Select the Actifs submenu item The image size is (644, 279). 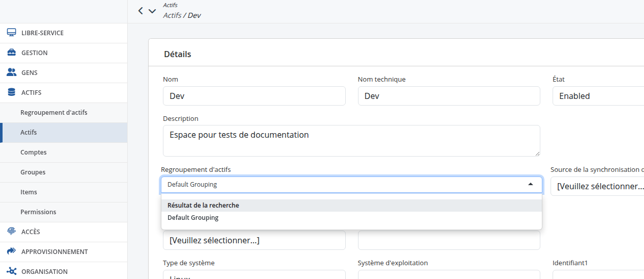[x=63, y=132]
